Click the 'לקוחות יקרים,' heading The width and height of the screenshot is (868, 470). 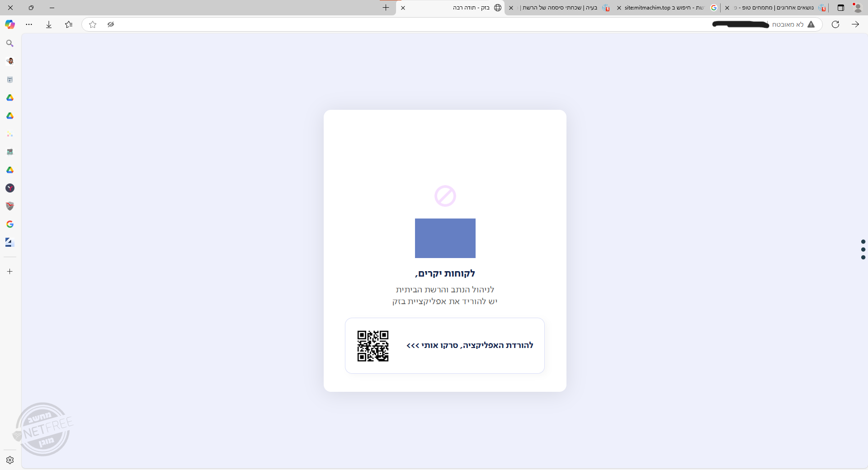click(445, 273)
